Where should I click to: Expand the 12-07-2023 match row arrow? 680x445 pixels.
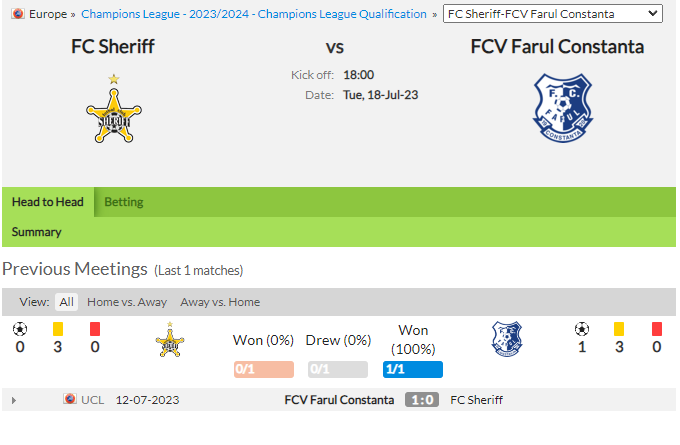click(x=14, y=400)
